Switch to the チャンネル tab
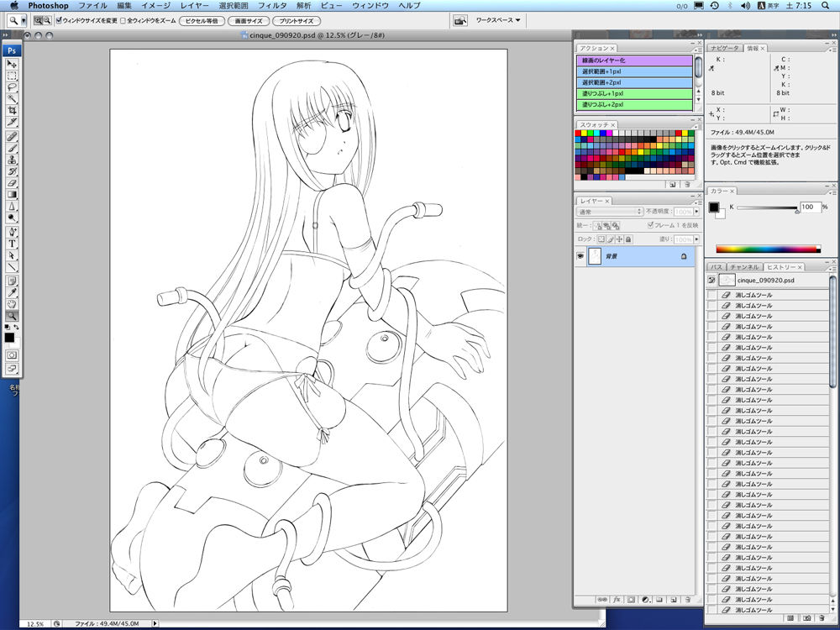 click(744, 267)
